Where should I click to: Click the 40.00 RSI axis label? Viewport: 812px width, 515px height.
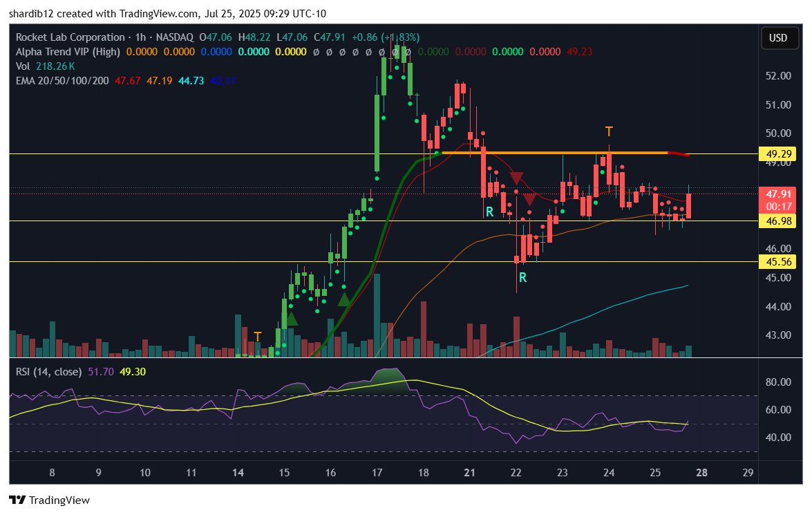click(x=778, y=438)
